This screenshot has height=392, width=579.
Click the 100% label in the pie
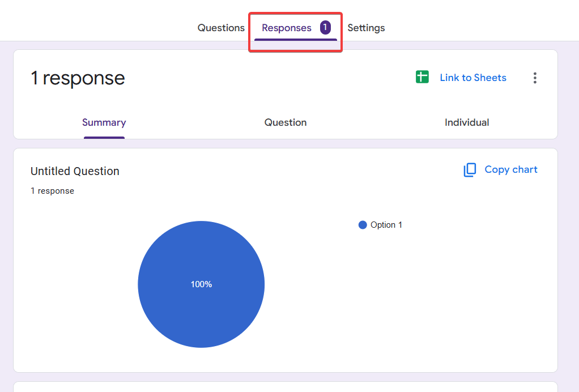(x=201, y=284)
